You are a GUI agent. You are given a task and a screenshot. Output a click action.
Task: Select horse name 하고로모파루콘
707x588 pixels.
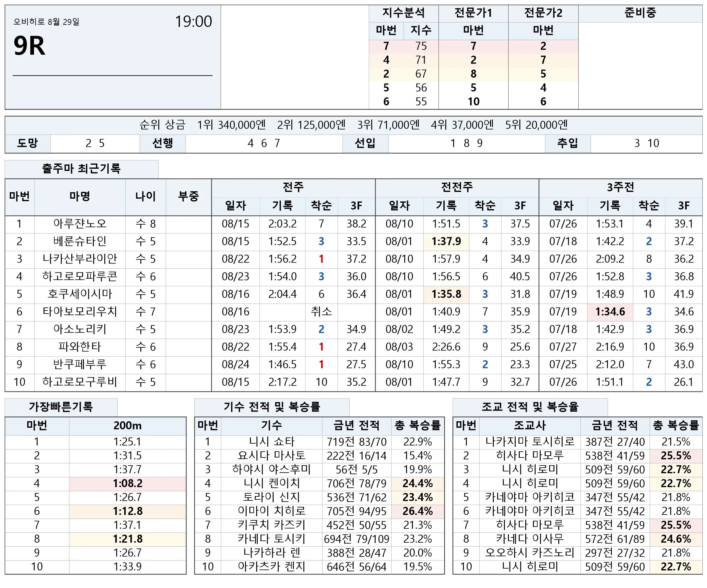80,277
